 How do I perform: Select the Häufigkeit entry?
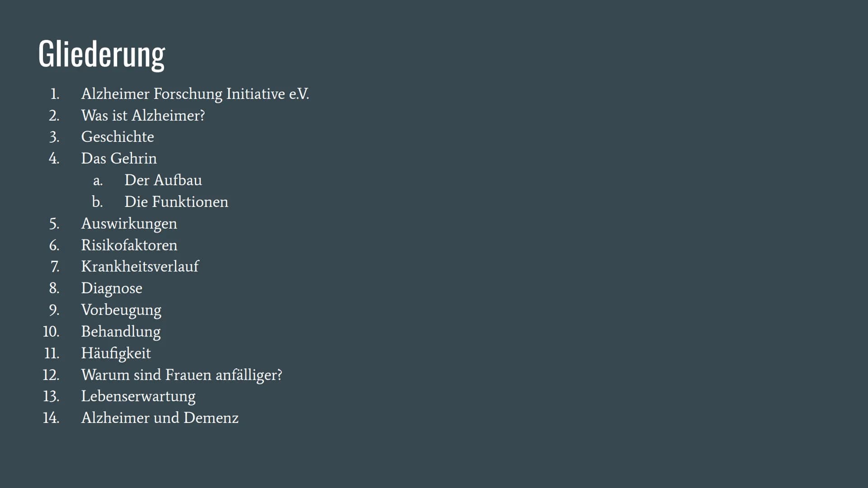116,353
